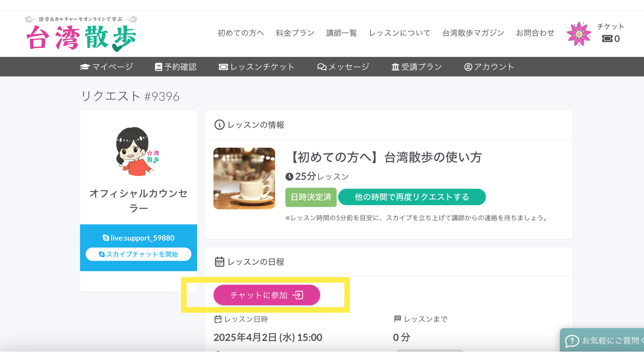
Task: Go to メッセージ tab
Action: click(x=343, y=67)
